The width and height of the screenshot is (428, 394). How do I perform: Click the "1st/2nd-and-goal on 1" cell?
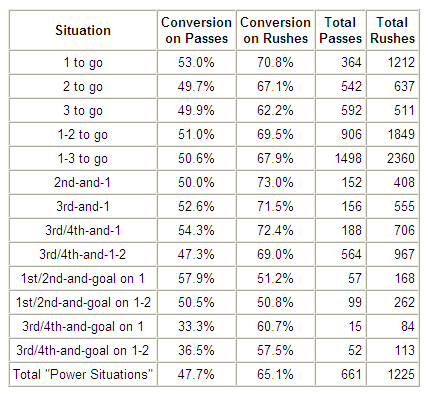83,278
